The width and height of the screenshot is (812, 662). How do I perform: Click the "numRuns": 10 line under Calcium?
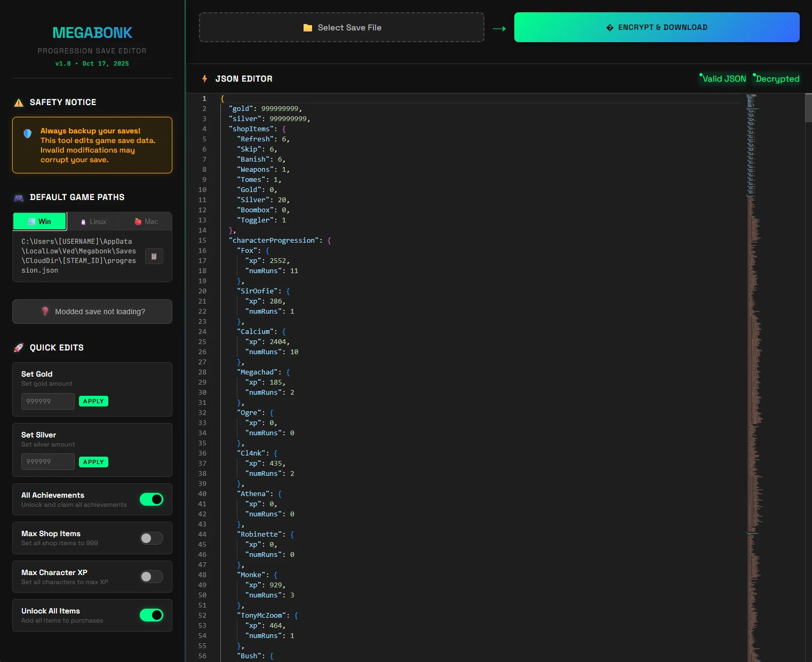point(272,352)
